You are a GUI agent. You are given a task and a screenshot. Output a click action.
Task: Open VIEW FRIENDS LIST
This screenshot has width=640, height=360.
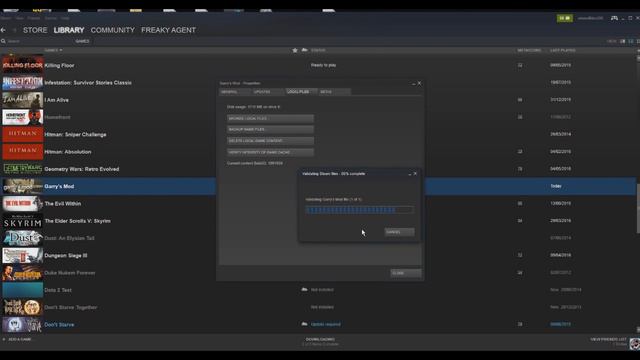click(x=608, y=341)
